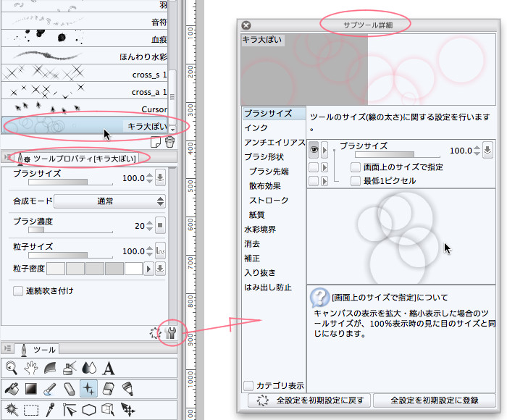Select ブラシサイズ category in detail list
Viewport: 507px width, 420px height.
[274, 113]
